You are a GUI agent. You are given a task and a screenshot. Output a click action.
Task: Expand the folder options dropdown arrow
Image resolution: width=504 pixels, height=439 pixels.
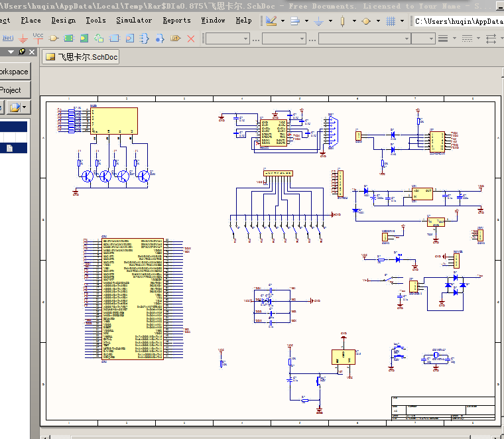click(25, 107)
